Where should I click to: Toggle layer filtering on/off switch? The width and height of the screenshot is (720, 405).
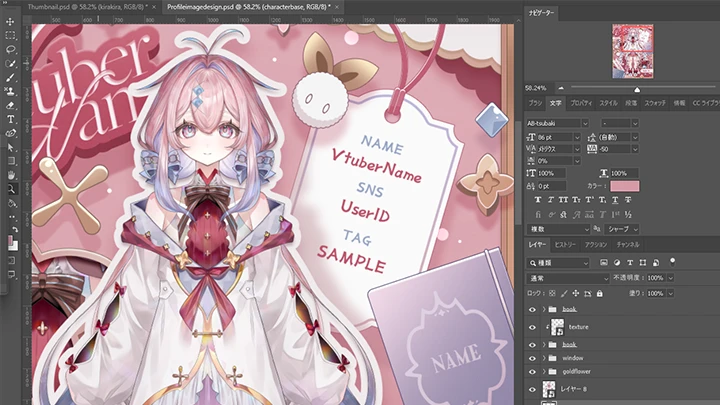[673, 262]
